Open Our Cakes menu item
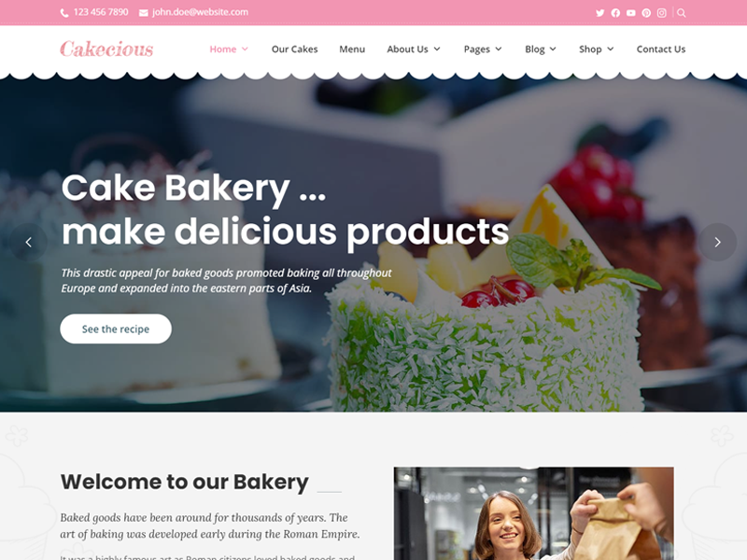 (x=294, y=49)
